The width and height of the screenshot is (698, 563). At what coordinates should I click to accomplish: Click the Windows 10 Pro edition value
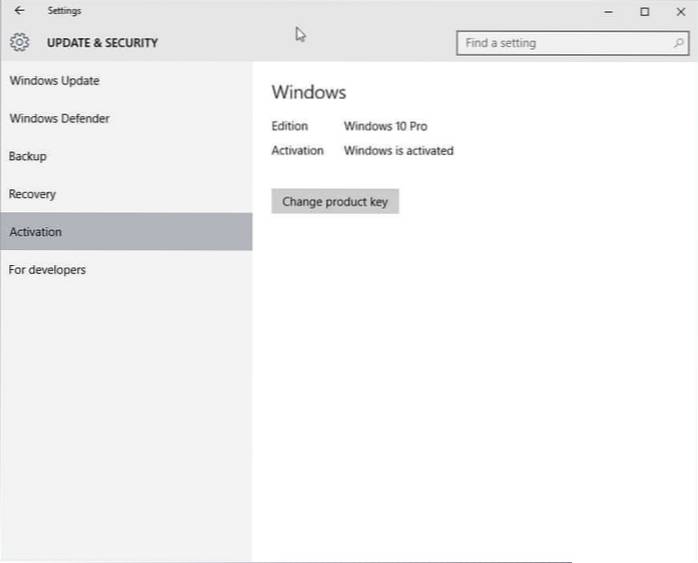point(385,126)
